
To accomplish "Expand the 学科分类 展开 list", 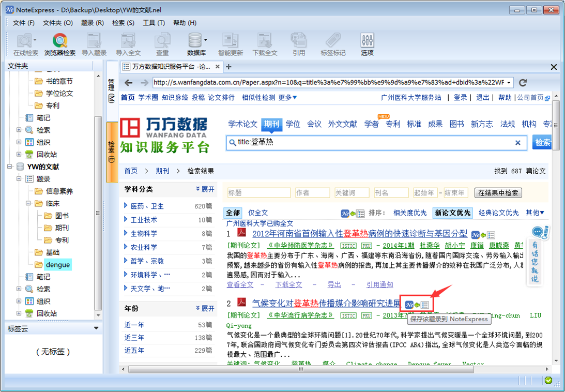I will tap(205, 189).
